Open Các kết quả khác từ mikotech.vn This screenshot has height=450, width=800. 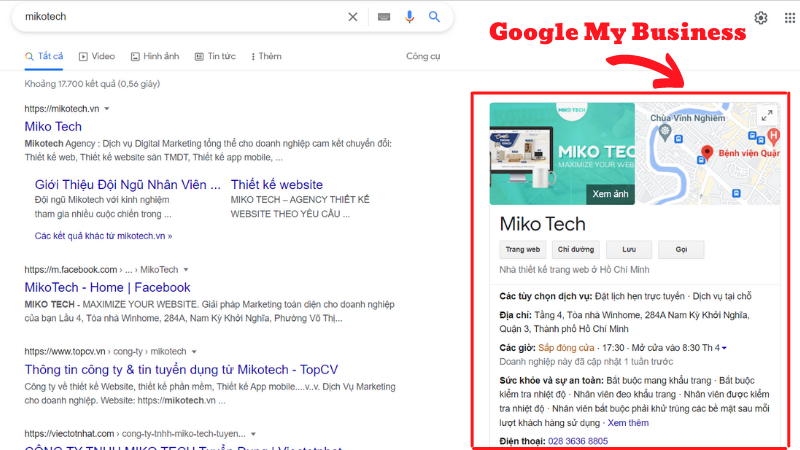(104, 236)
